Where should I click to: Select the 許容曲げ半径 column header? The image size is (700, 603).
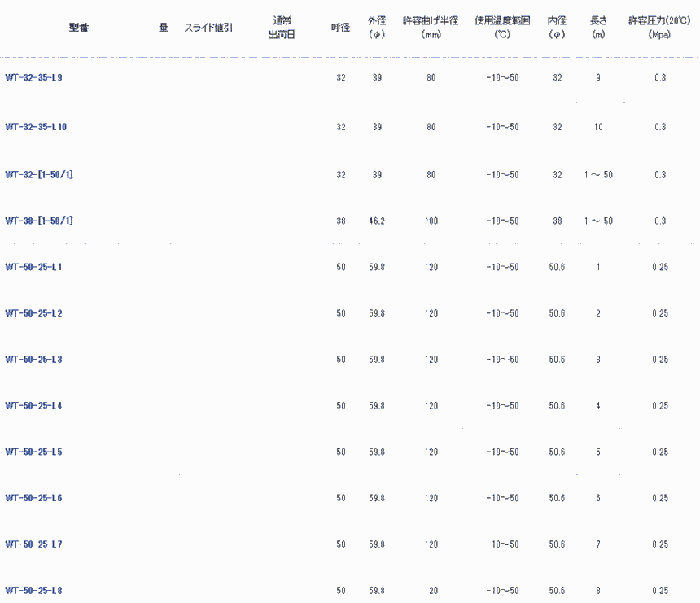point(431,28)
